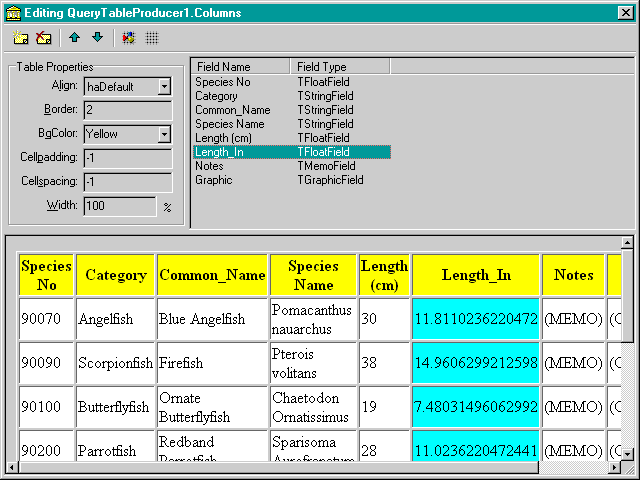Move selected field down with arrow icon
Viewport: 640px width, 480px height.
point(97,38)
